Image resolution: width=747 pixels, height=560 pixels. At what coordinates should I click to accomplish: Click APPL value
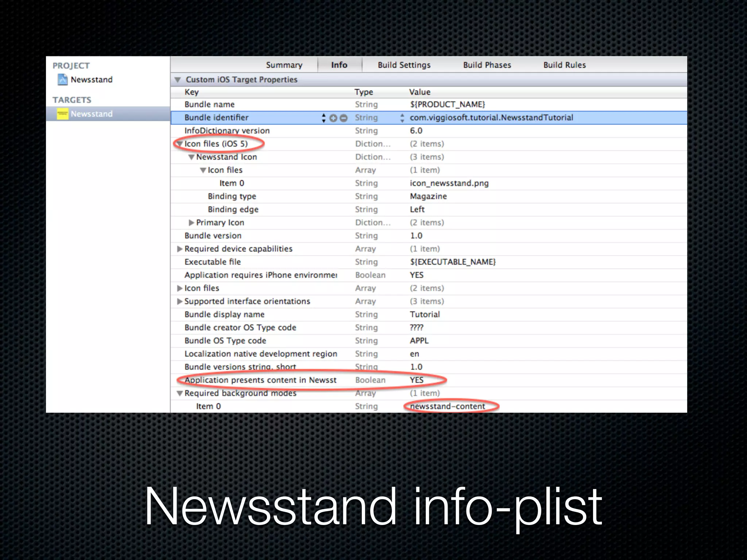[419, 341]
